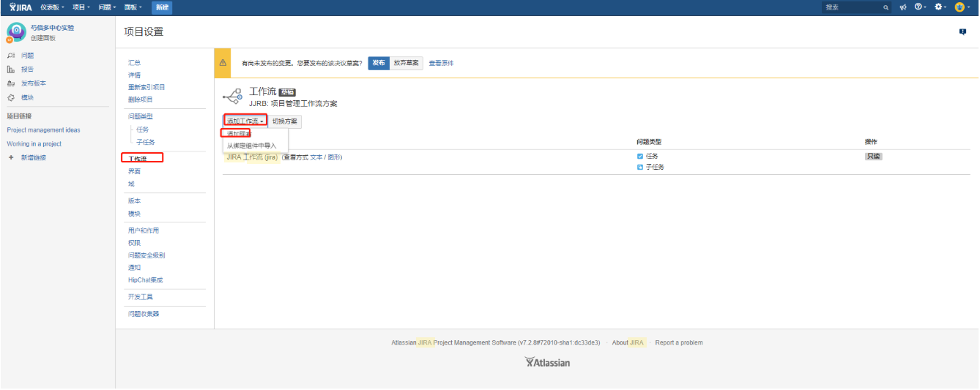Image resolution: width=980 pixels, height=390 pixels.
Task: Click the blue 新建 button
Action: [162, 7]
